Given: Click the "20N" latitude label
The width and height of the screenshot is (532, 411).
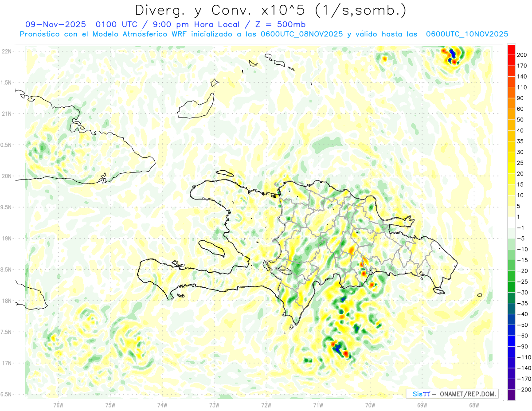Looking at the screenshot, I should click(8, 176).
